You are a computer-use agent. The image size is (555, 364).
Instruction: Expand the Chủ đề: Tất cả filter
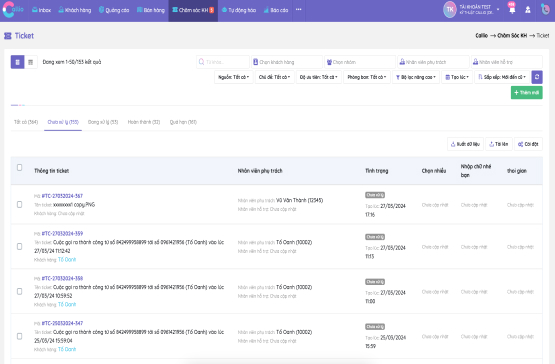click(x=275, y=77)
